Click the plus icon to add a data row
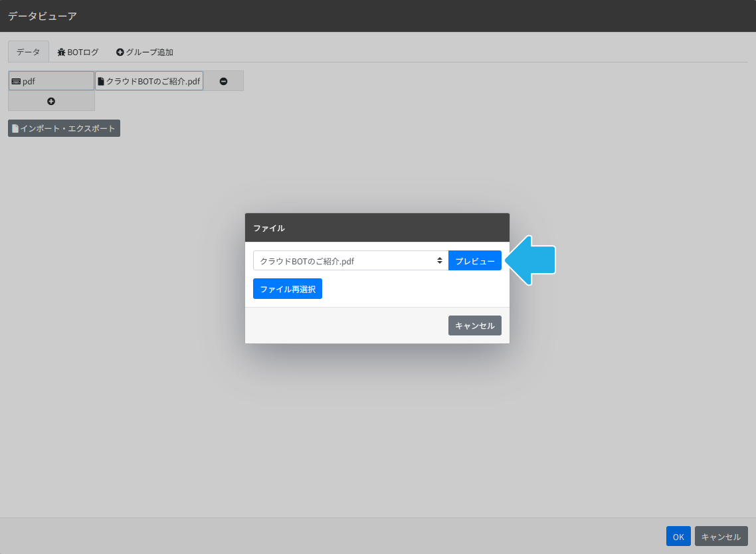Viewport: 756px width, 554px height. [51, 101]
